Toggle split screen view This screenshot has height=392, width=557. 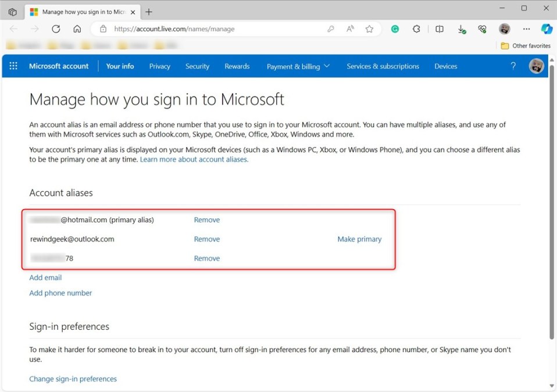(440, 29)
